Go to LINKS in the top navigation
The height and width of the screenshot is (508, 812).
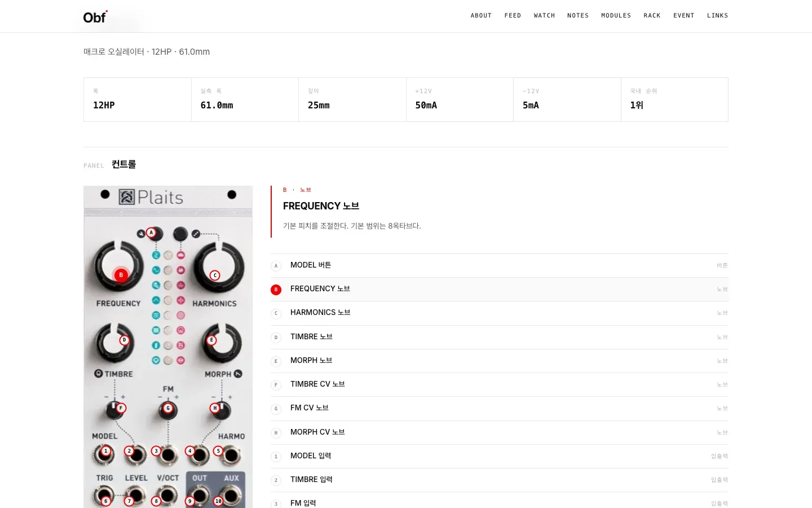click(x=717, y=16)
